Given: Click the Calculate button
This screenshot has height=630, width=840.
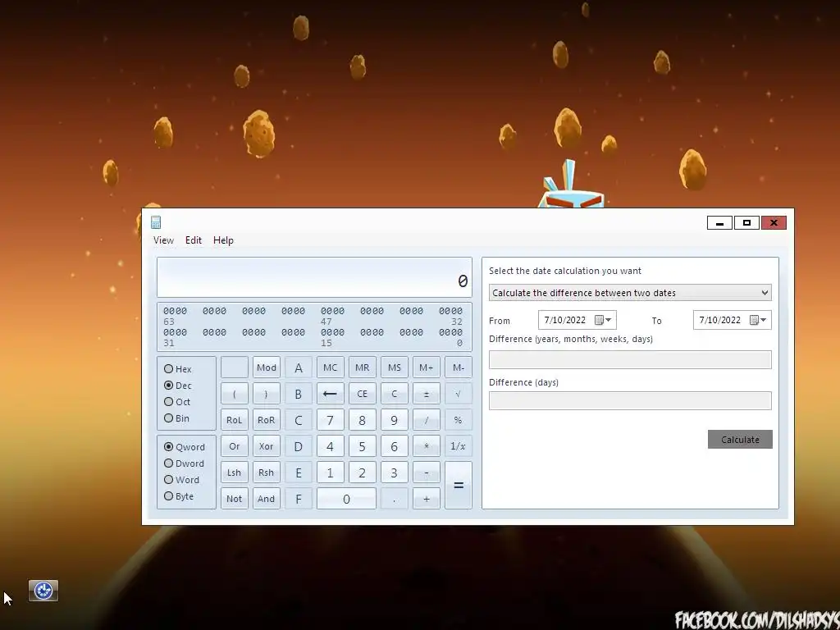Looking at the screenshot, I should pyautogui.click(x=740, y=440).
